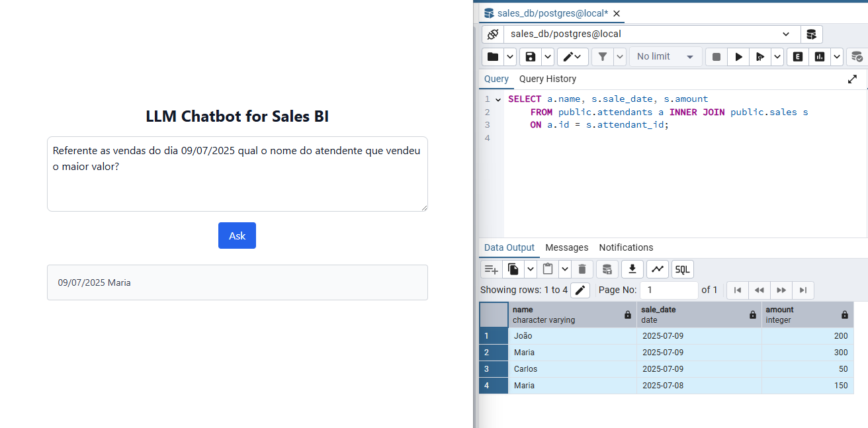Expand the Copy options dropdown arrow
The height and width of the screenshot is (428, 868).
point(531,269)
